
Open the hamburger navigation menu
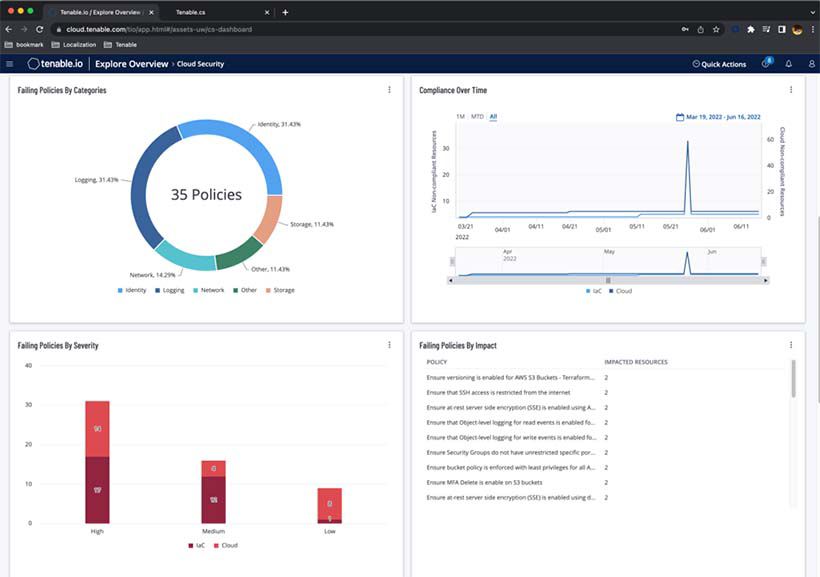(x=10, y=64)
